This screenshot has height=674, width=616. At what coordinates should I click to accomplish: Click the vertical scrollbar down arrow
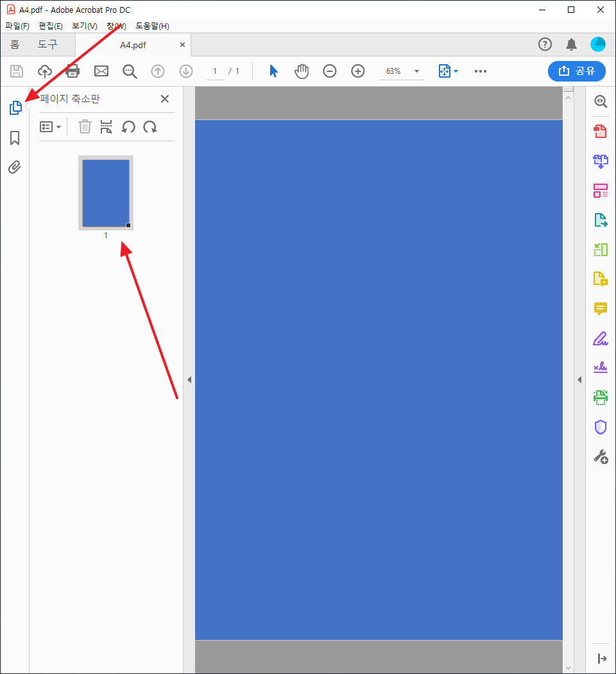point(569,668)
